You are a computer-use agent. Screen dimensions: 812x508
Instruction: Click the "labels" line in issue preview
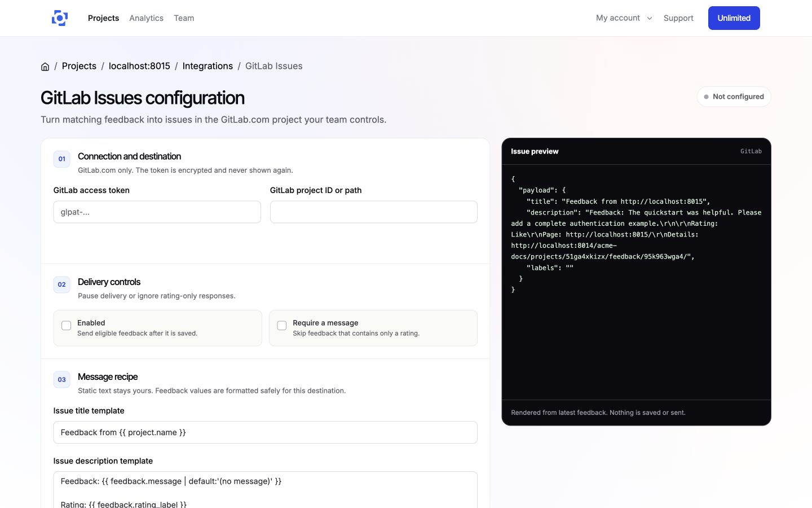[550, 268]
